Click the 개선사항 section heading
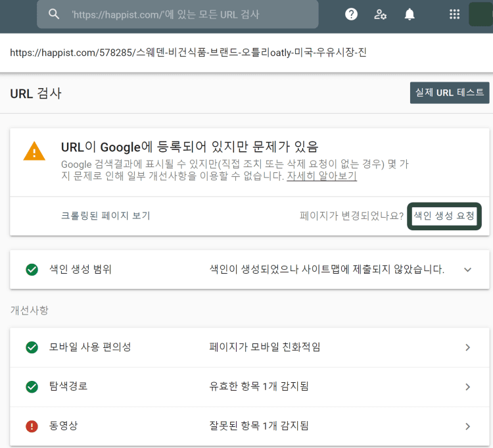493x448 pixels. [x=30, y=311]
